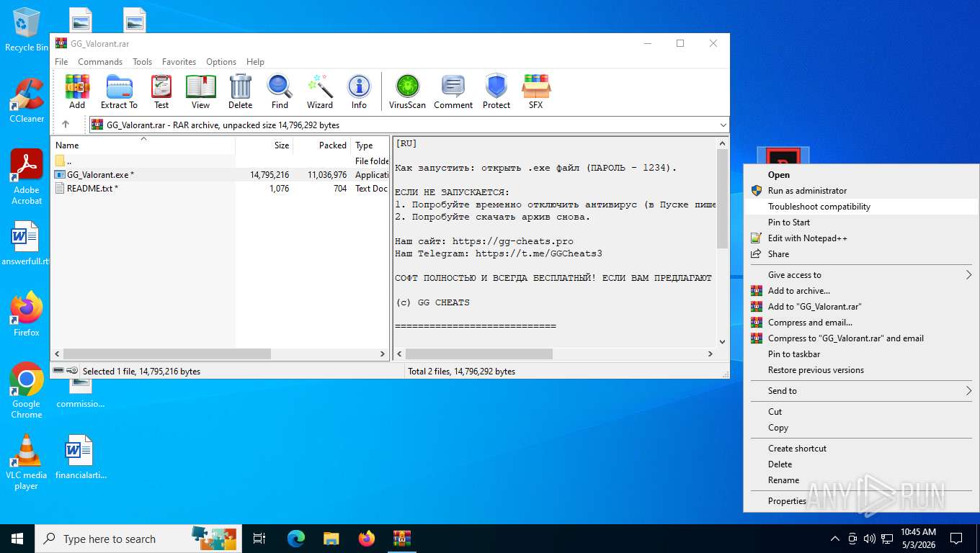Open answerfull.rtf document icon
This screenshot has width=980, height=553.
tap(25, 243)
